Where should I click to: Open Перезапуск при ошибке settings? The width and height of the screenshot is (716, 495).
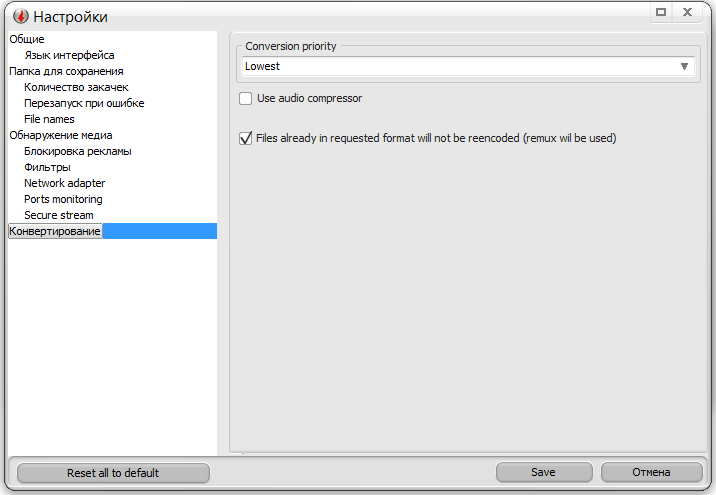[x=84, y=103]
